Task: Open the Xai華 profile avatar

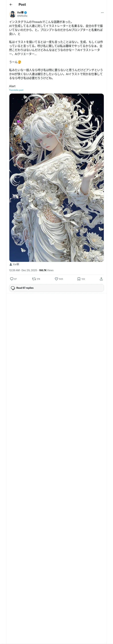Action: pyautogui.click(x=13, y=14)
